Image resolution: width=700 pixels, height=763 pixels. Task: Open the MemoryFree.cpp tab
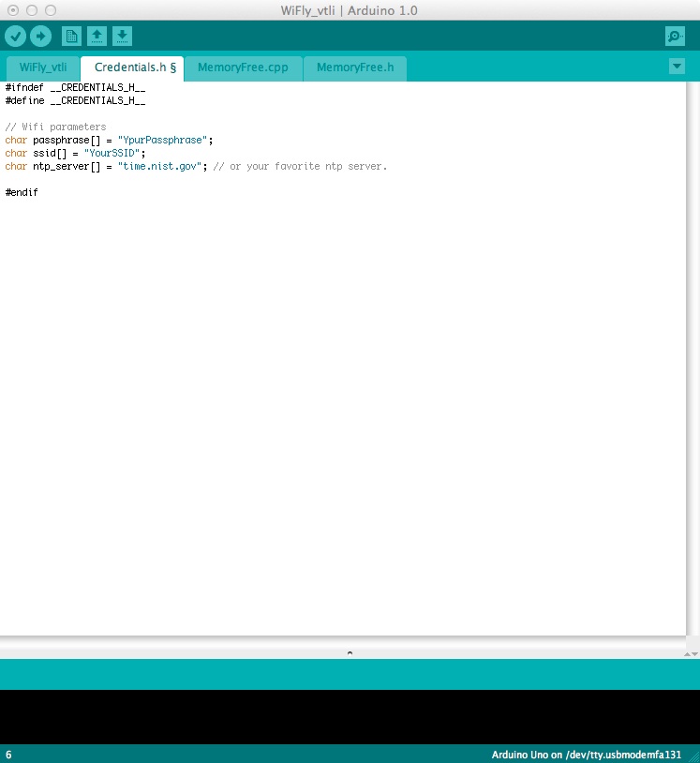(x=244, y=67)
